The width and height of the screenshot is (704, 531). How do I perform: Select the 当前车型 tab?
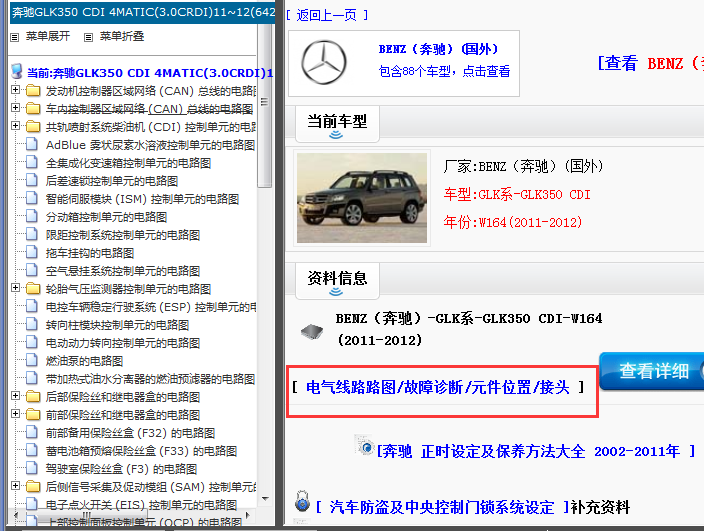tap(337, 123)
